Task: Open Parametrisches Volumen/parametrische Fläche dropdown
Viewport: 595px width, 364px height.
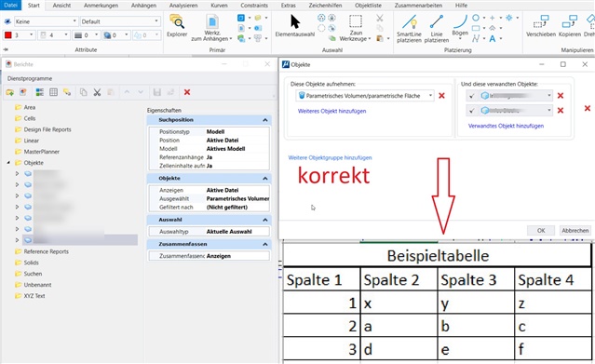Action: (x=365, y=96)
